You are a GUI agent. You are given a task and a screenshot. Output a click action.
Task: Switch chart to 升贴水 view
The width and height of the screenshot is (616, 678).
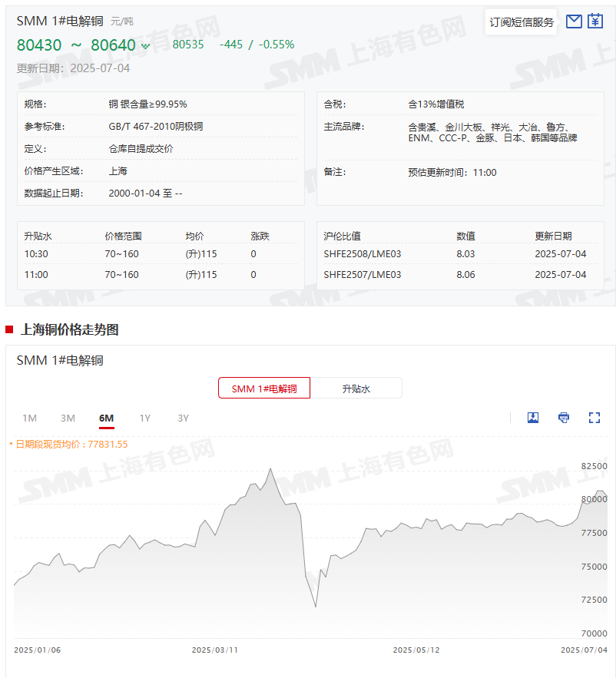pyautogui.click(x=356, y=388)
